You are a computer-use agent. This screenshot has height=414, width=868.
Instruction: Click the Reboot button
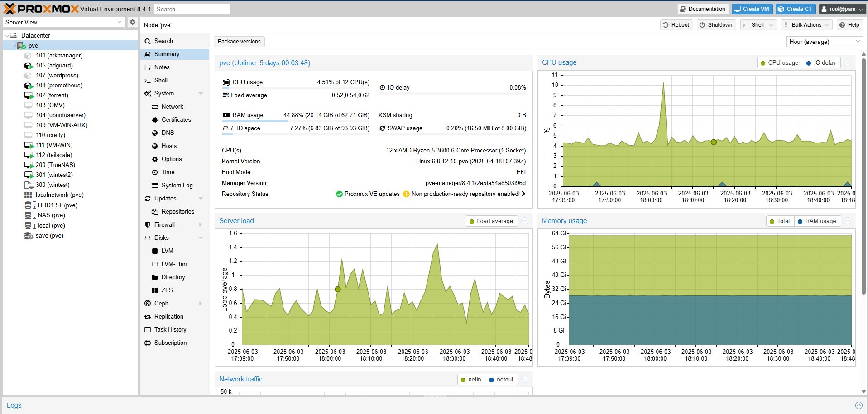tap(676, 25)
